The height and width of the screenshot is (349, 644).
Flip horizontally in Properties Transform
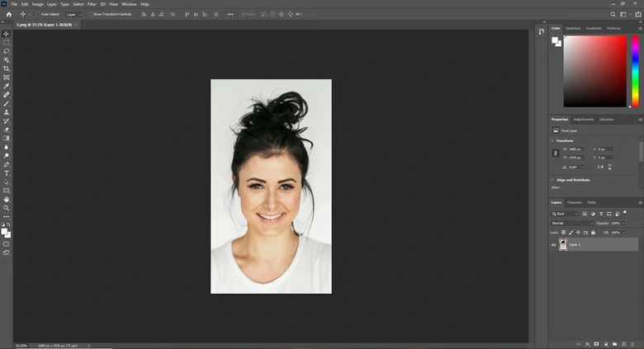[x=600, y=167]
